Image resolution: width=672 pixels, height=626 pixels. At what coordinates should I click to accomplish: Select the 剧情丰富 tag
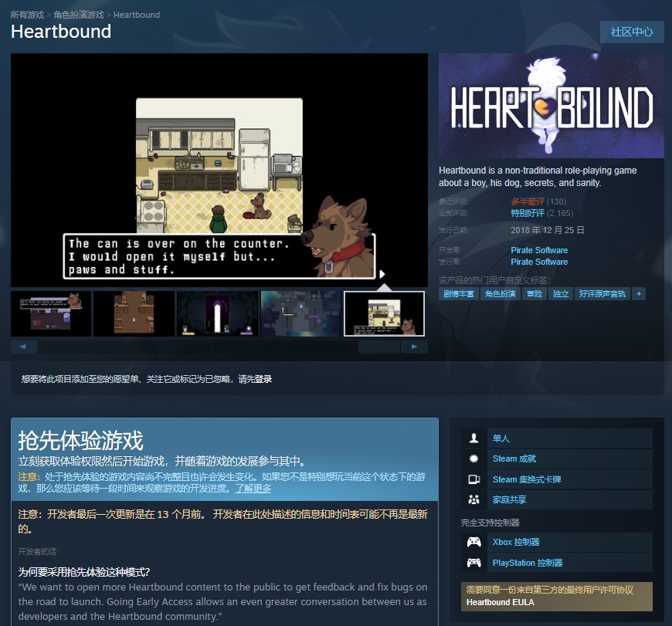pyautogui.click(x=458, y=294)
